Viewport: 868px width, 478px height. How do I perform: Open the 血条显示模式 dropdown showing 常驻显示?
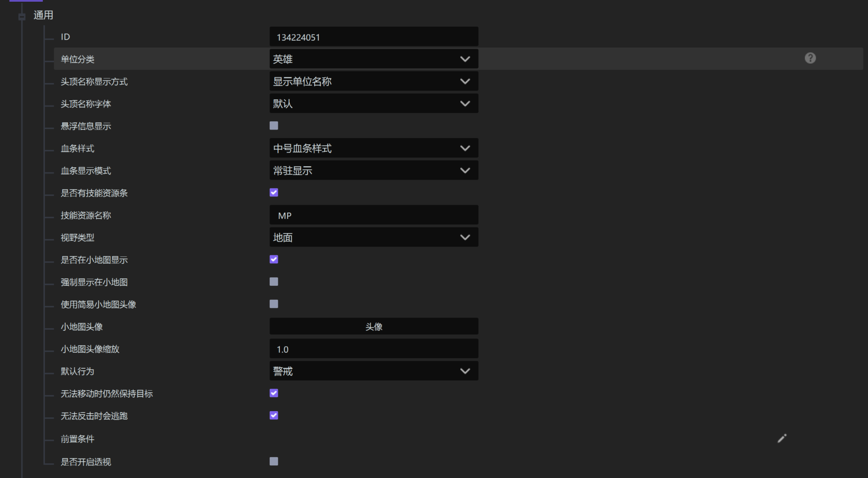(374, 170)
